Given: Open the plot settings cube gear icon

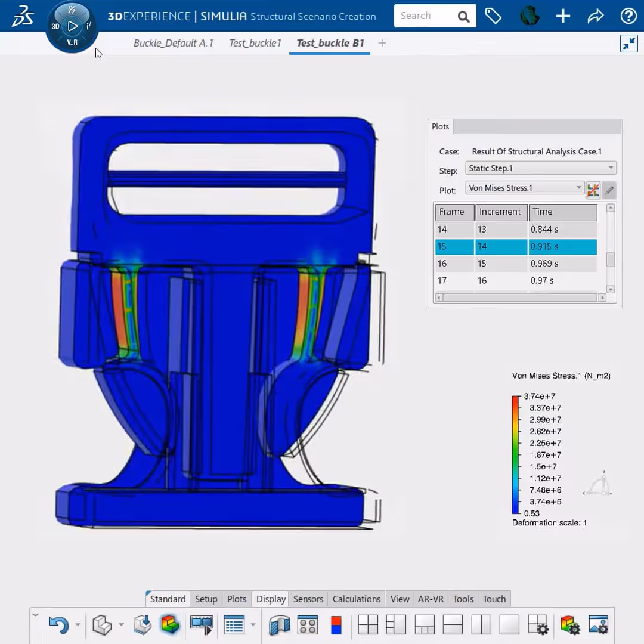Looking at the screenshot, I should pos(570,625).
